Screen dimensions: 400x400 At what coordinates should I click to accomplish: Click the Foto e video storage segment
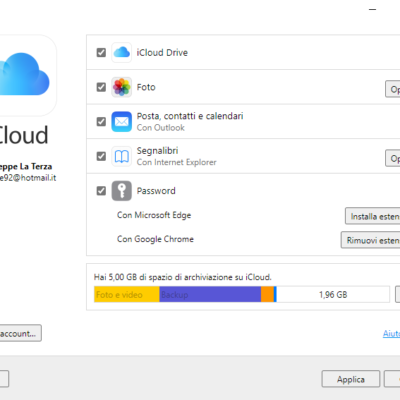coord(127,295)
